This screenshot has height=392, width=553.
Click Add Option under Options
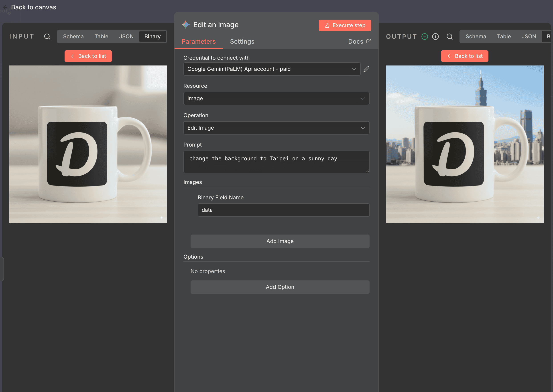pos(280,287)
